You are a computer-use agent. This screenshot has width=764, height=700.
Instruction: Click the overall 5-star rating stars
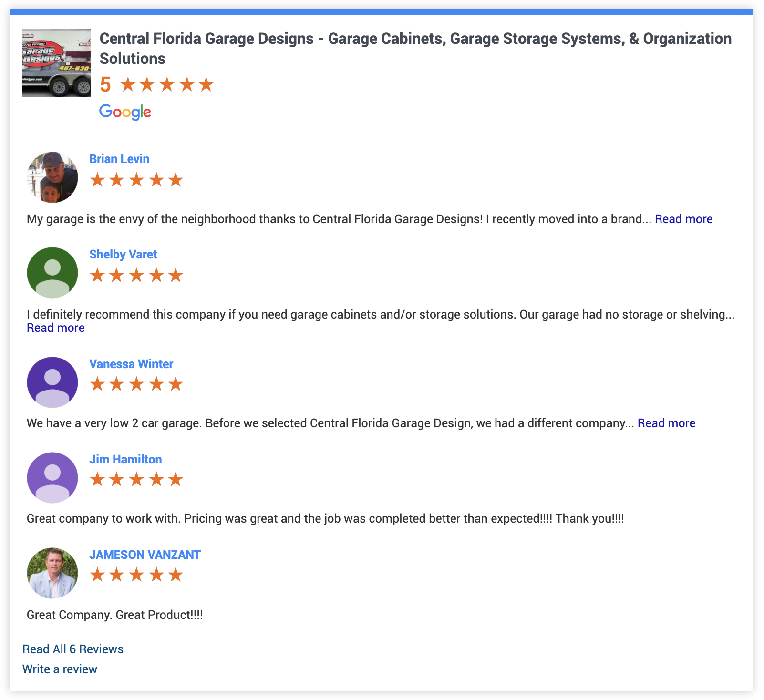166,85
